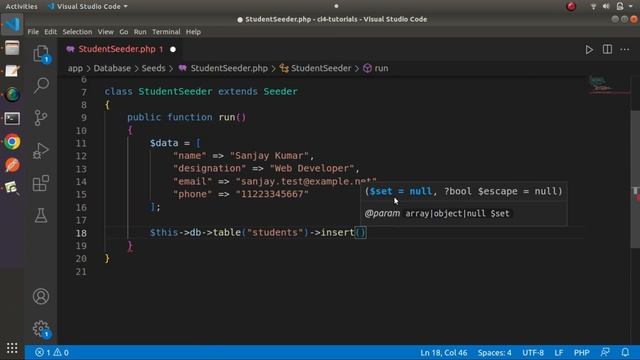The width and height of the screenshot is (640, 360).
Task: Click the Database breadcrumb segment
Action: pyautogui.click(x=112, y=68)
